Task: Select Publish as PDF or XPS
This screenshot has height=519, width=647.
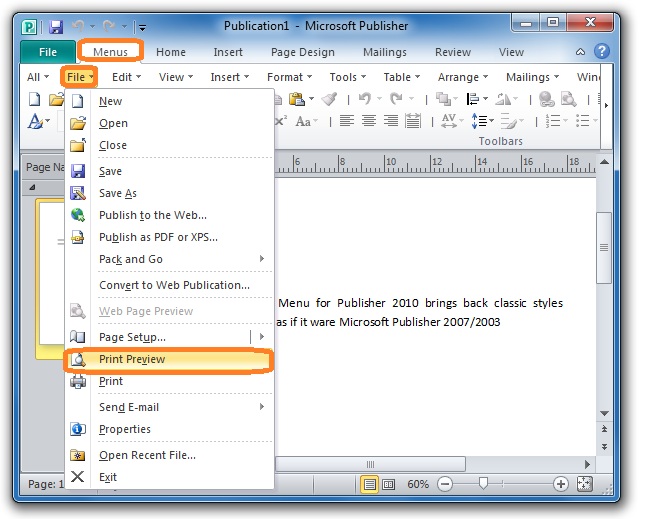Action: [x=169, y=237]
